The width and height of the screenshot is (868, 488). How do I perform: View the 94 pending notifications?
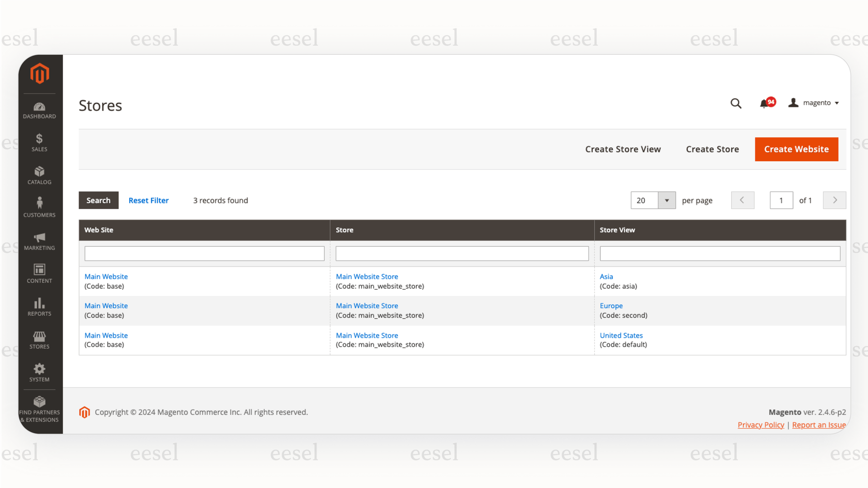[766, 103]
